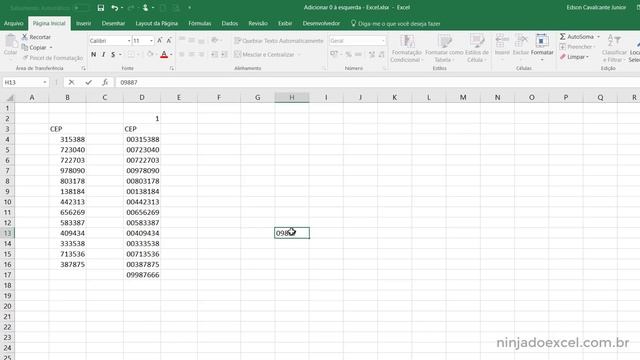Switch to the Fórmulas tab
This screenshot has height=360, width=640.
pos(200,24)
